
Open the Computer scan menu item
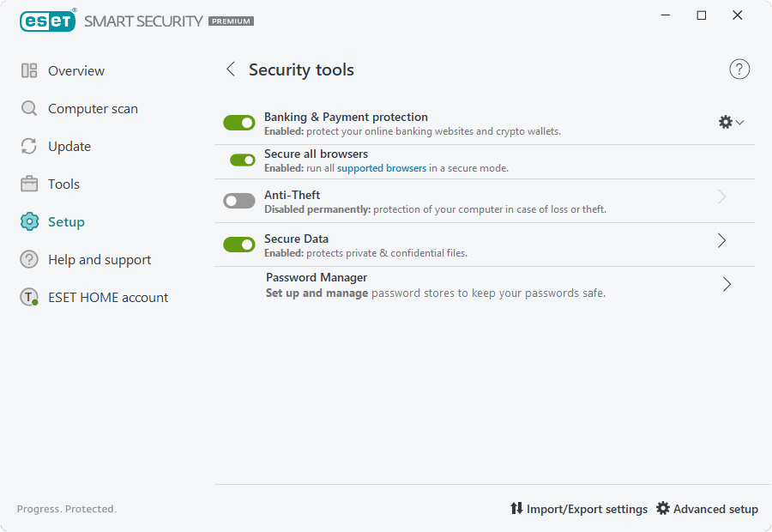click(93, 108)
